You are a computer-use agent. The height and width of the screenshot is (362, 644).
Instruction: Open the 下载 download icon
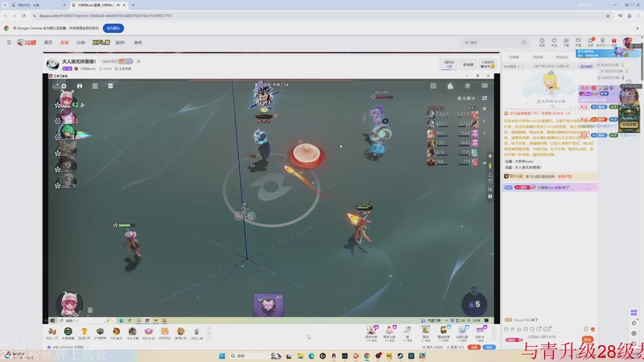566,42
